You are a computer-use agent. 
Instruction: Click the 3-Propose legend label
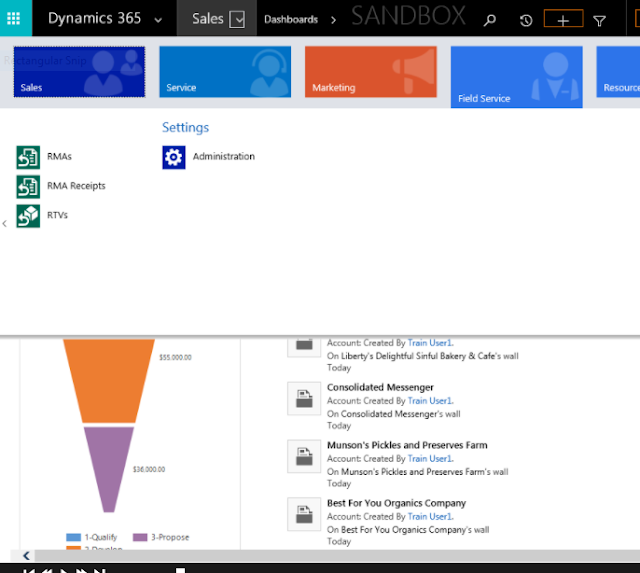point(170,537)
